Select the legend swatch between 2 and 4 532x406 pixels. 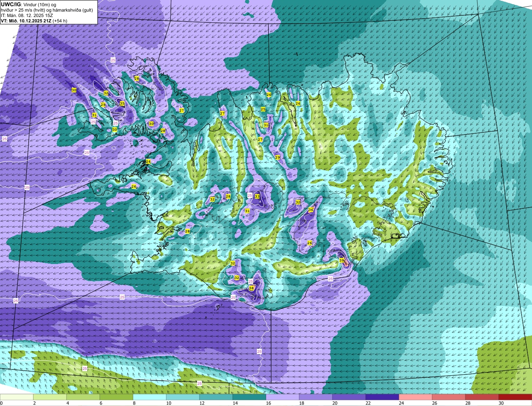tap(50, 397)
